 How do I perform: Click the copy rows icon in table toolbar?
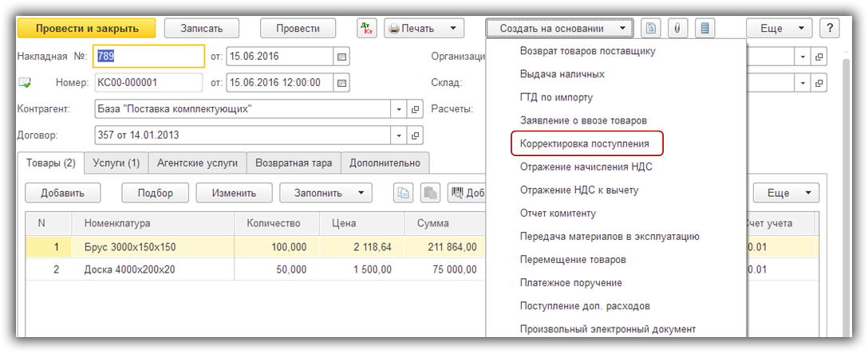click(x=404, y=193)
